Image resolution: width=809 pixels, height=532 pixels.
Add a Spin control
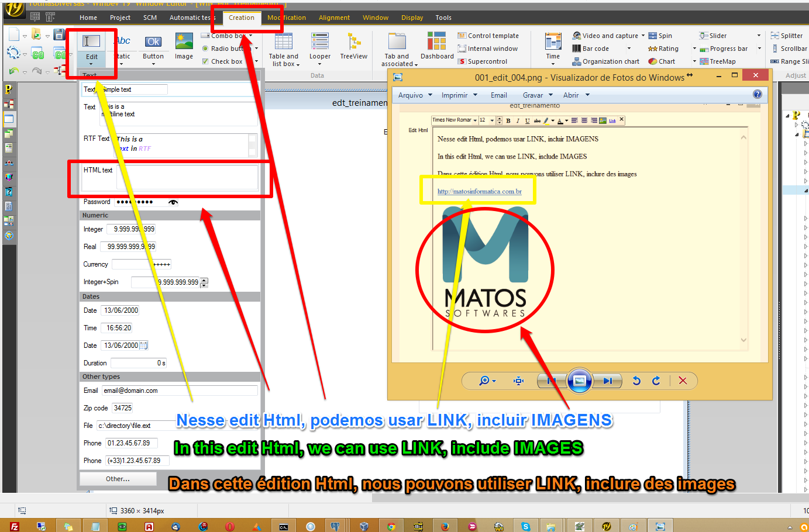pos(660,36)
